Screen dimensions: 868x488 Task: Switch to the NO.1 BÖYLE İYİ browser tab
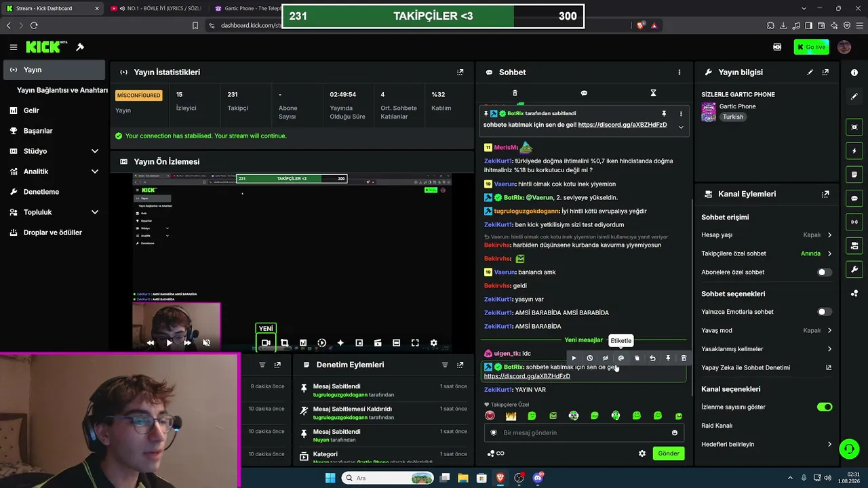(x=156, y=8)
